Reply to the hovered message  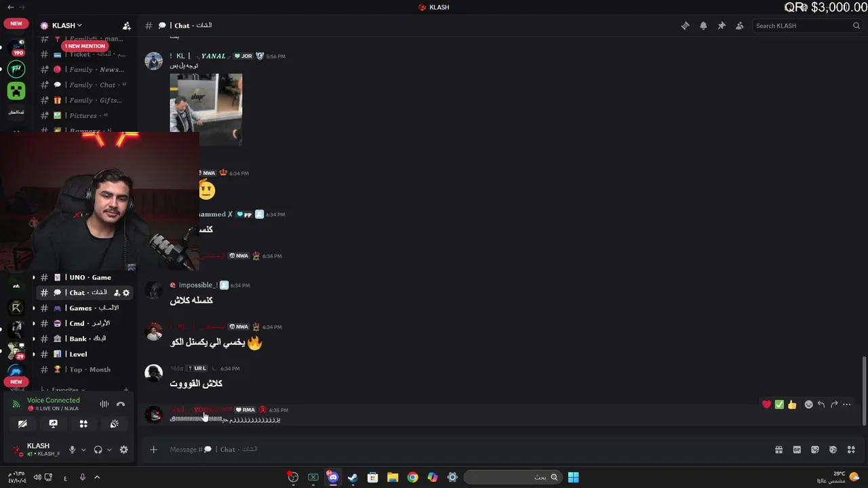coord(821,405)
